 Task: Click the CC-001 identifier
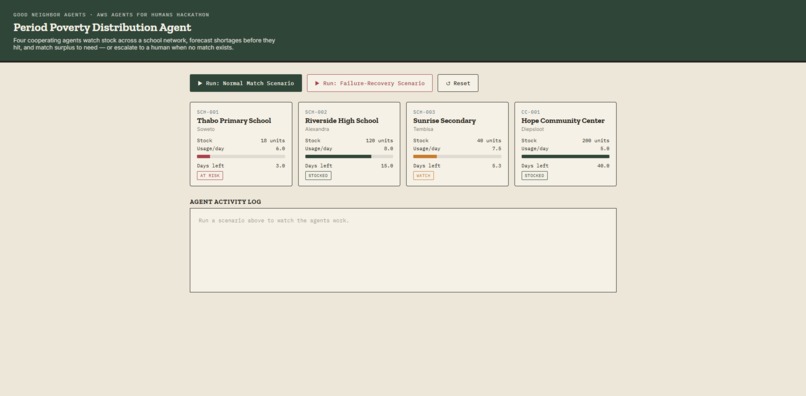point(530,112)
